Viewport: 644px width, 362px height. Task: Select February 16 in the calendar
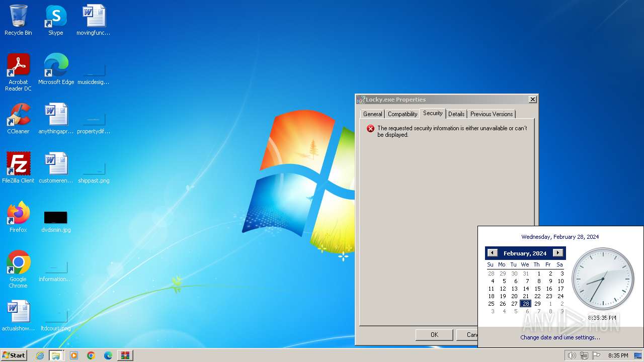(x=549, y=289)
